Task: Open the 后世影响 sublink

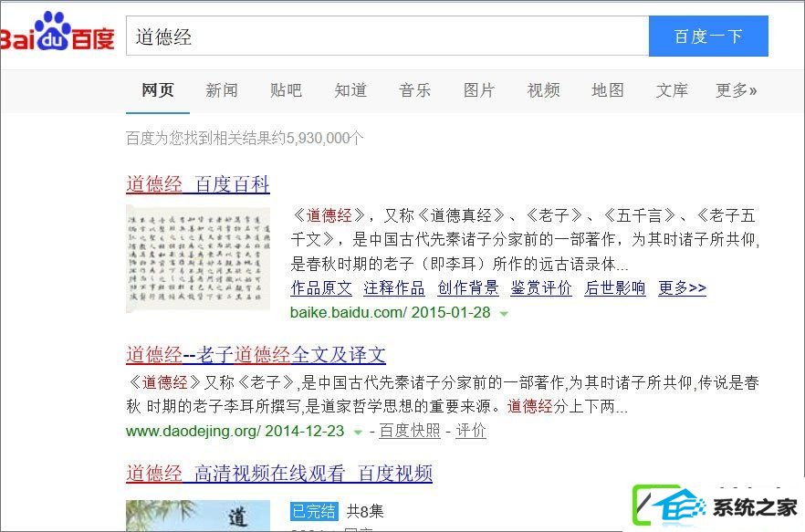Action: pos(615,287)
